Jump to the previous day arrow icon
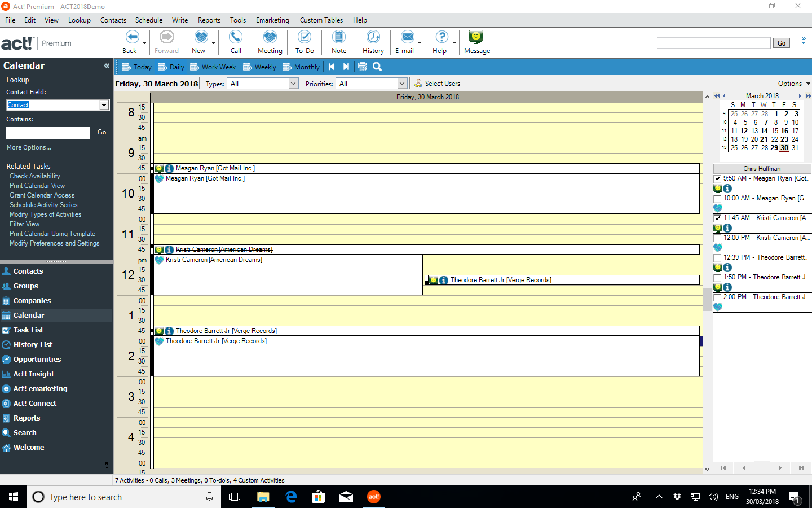This screenshot has width=812, height=508. 332,67
